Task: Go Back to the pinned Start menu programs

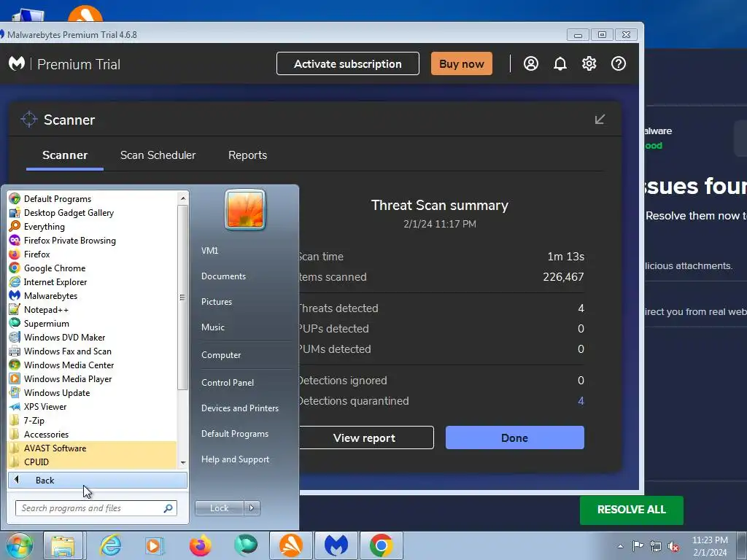Action: (x=97, y=480)
